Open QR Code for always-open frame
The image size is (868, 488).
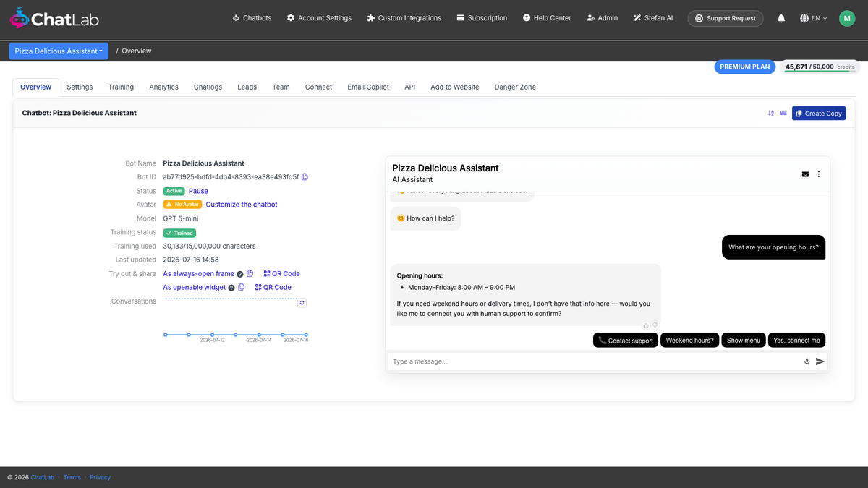point(281,274)
